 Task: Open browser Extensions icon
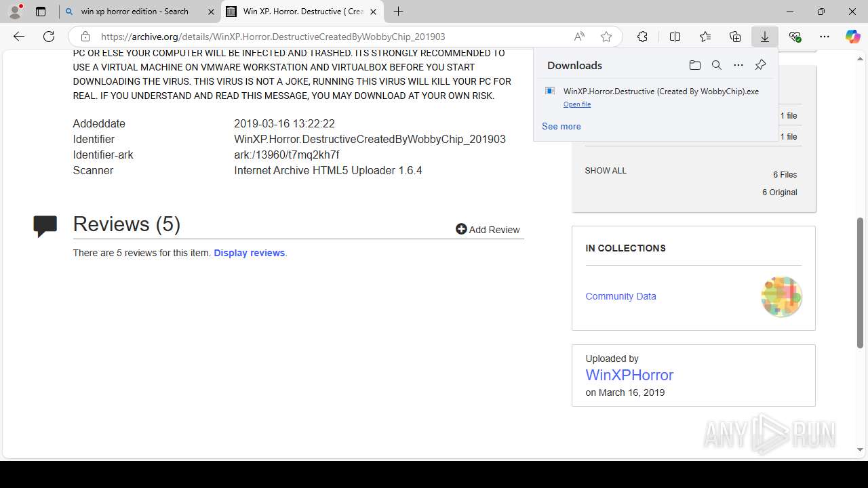[x=642, y=37]
